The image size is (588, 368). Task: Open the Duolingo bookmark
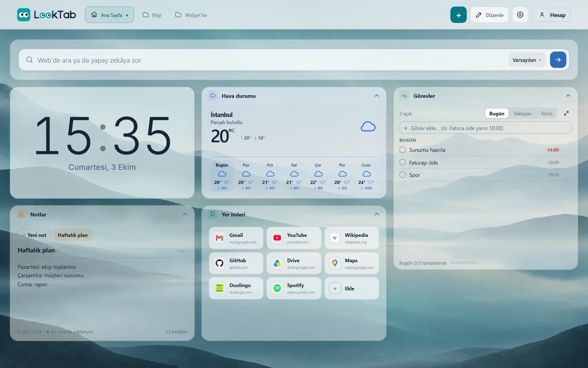pos(236,288)
